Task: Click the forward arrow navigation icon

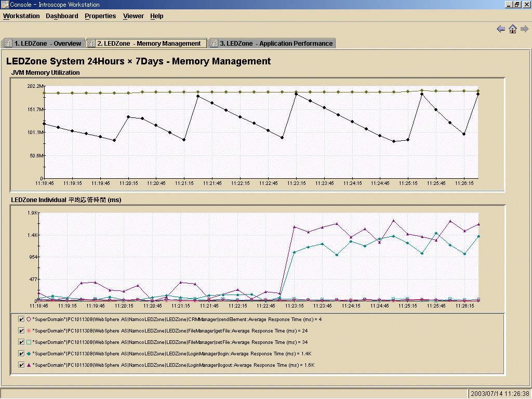Action: pos(525,29)
